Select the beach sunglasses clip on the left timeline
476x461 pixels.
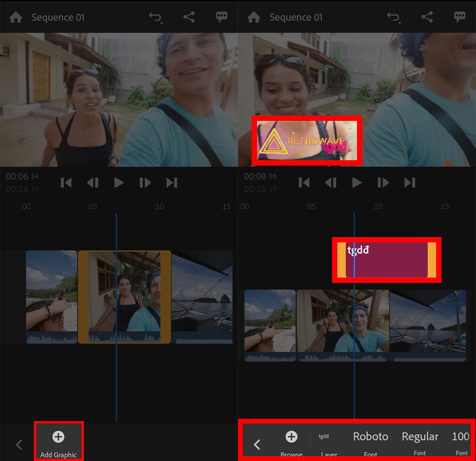click(52, 296)
